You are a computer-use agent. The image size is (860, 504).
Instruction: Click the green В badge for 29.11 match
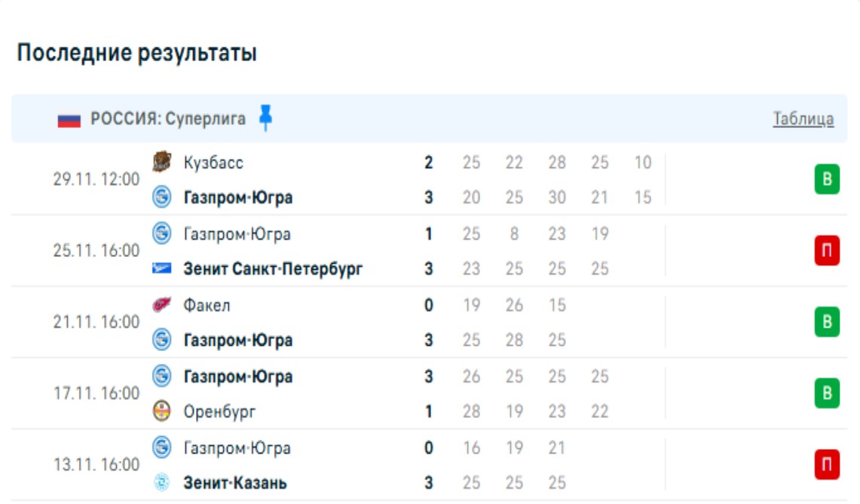pyautogui.click(x=826, y=180)
